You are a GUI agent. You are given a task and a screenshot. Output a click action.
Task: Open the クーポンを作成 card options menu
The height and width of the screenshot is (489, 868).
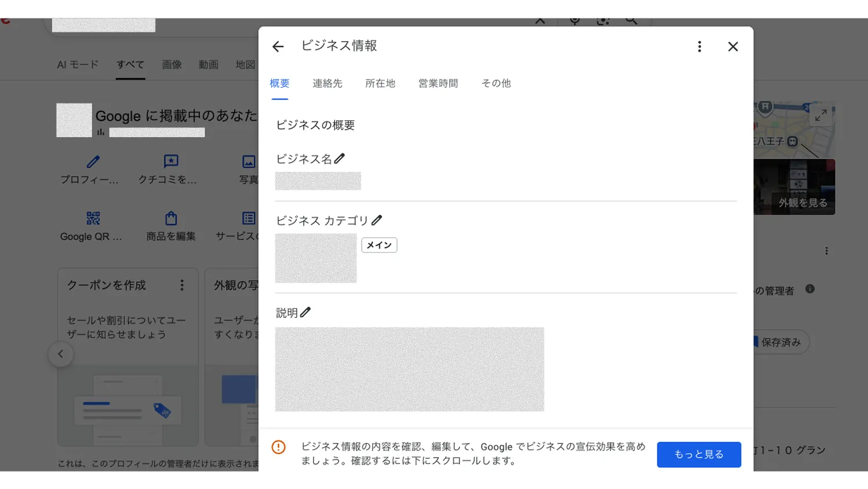tap(182, 285)
